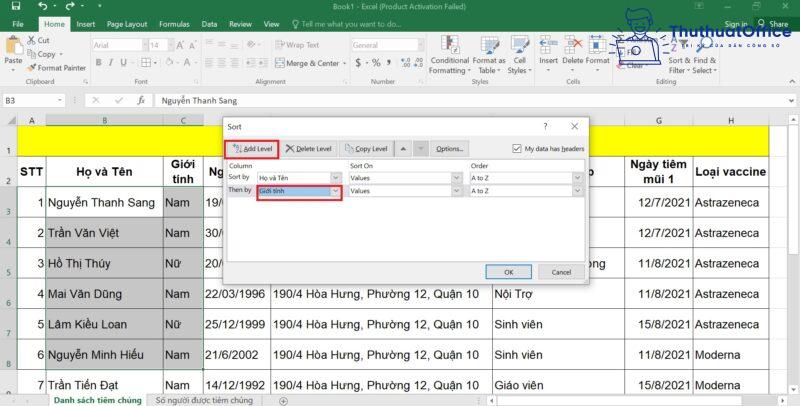
Task: Click the Increase Decimal icon
Action: [x=406, y=62]
